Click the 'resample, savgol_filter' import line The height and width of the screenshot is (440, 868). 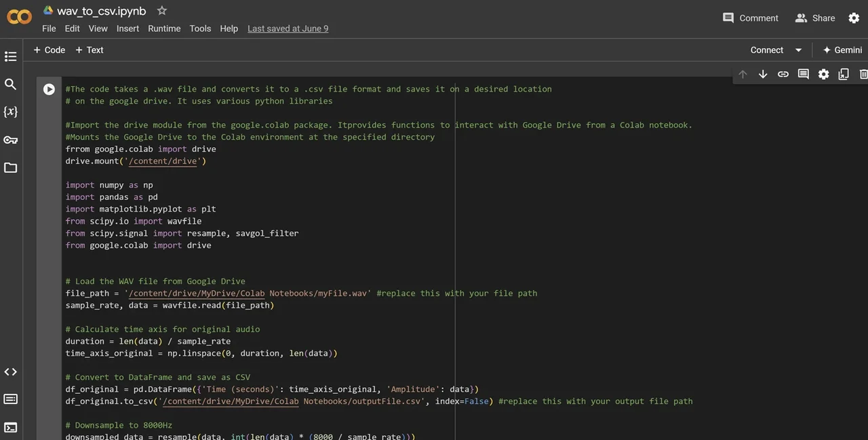pyautogui.click(x=182, y=233)
